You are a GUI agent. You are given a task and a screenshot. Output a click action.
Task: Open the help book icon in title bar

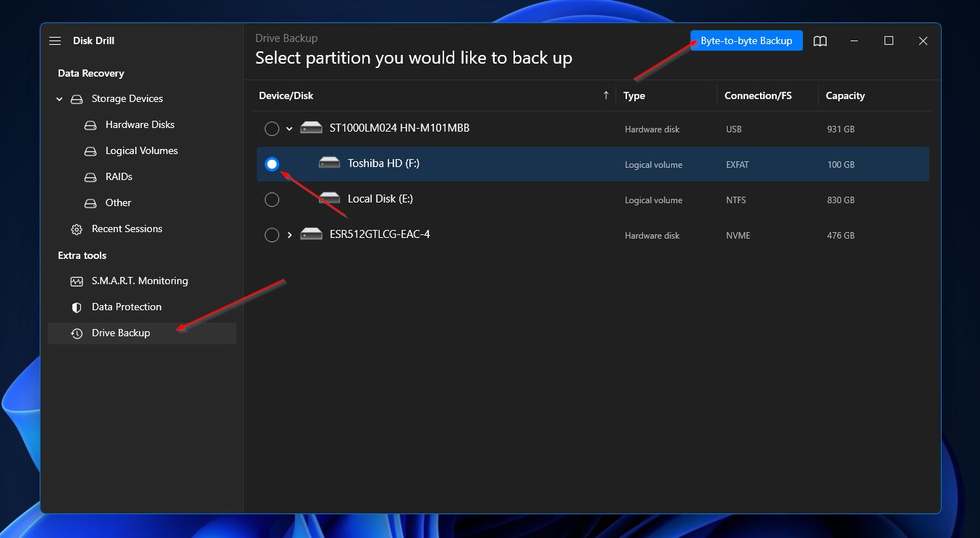click(x=820, y=41)
